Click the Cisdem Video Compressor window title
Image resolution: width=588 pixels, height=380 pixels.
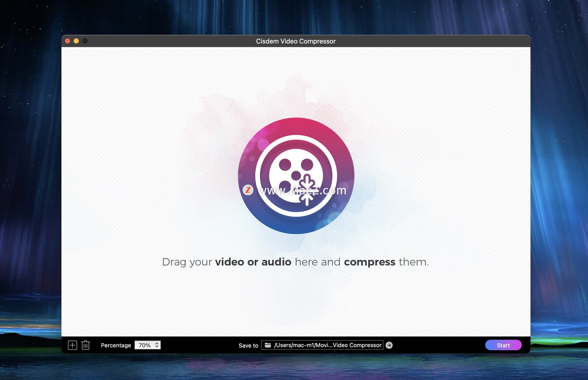coord(296,41)
